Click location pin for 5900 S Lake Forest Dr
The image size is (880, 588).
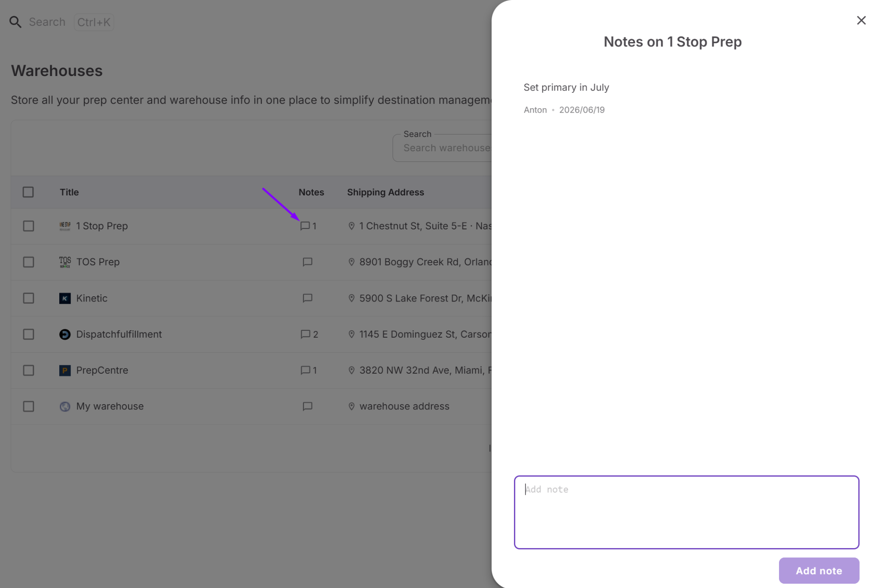[x=351, y=298]
